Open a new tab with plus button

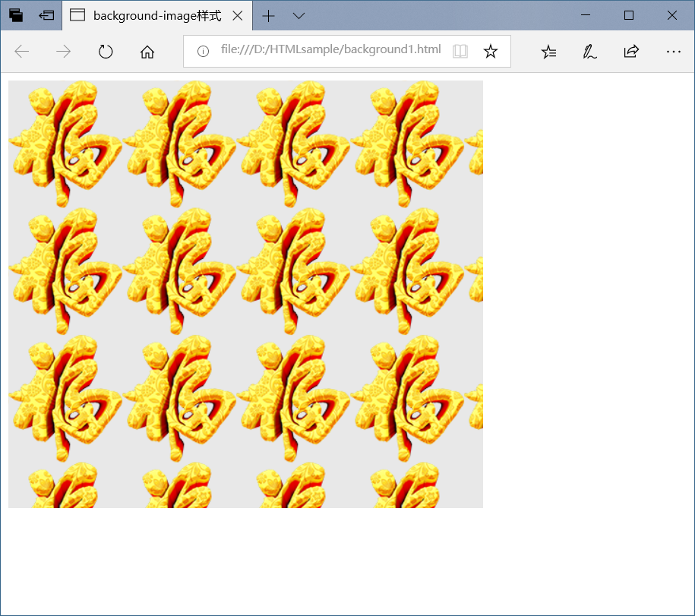[268, 16]
